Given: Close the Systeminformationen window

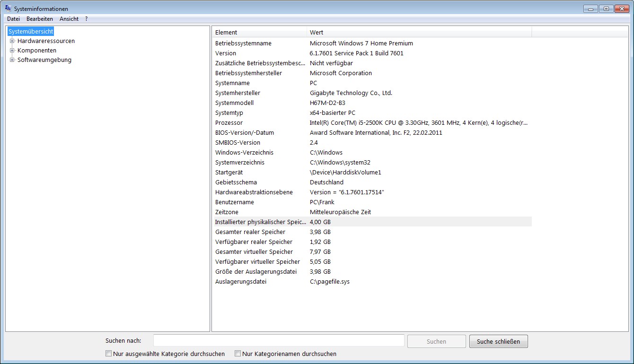Looking at the screenshot, I should [622, 9].
